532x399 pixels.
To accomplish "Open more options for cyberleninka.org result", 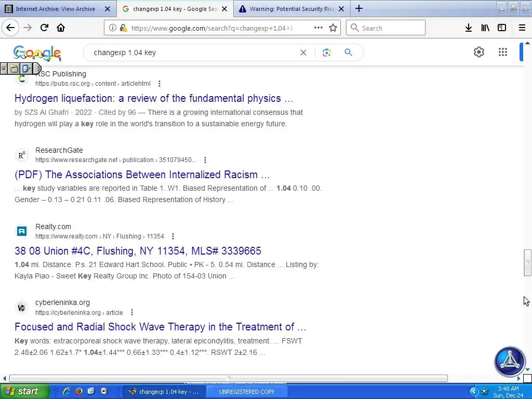I will pyautogui.click(x=131, y=312).
